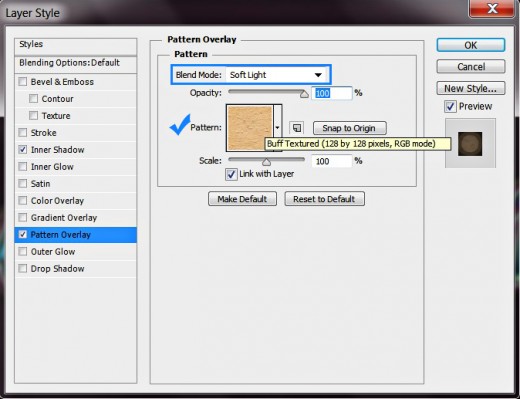The height and width of the screenshot is (399, 520).
Task: Click the new preset from pattern icon
Action: 296,128
